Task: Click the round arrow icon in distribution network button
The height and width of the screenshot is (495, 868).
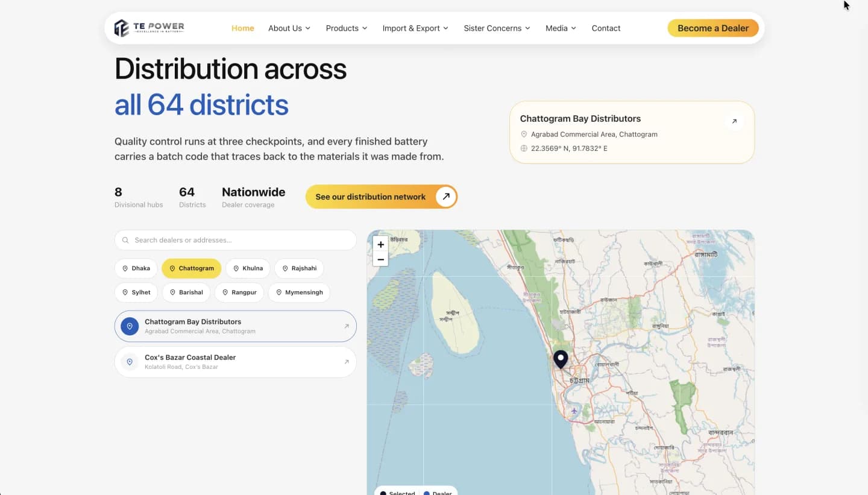Action: (446, 197)
